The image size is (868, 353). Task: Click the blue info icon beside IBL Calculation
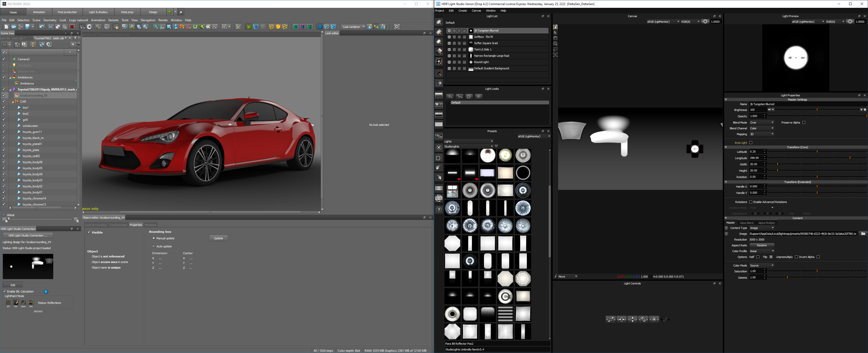pyautogui.click(x=46, y=291)
